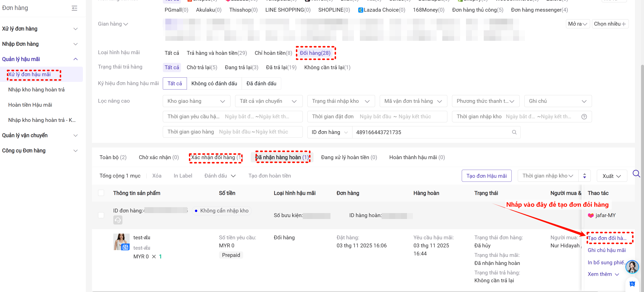Viewport: 644px width, 292px height.
Task: Click the sync icon under order ID
Action: [x=118, y=220]
